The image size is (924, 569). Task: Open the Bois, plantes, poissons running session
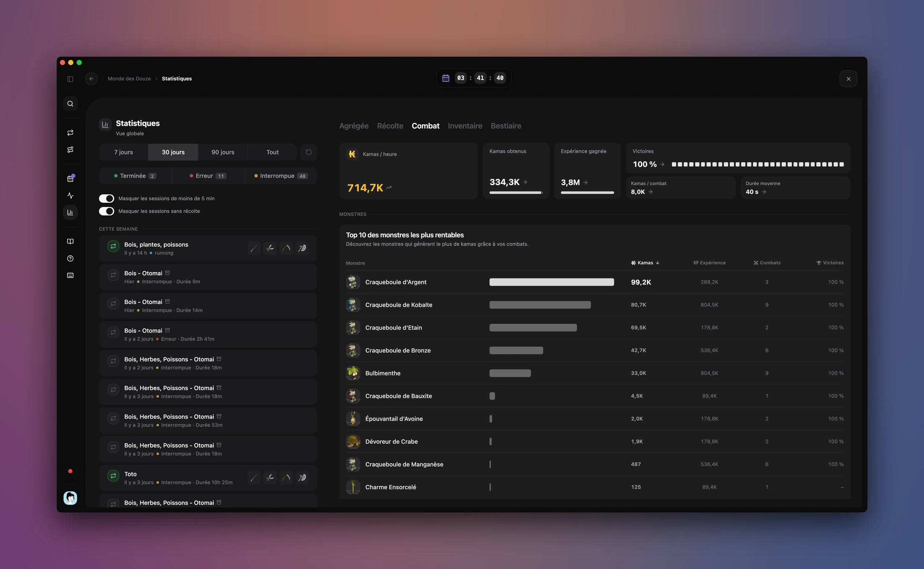[x=208, y=248]
